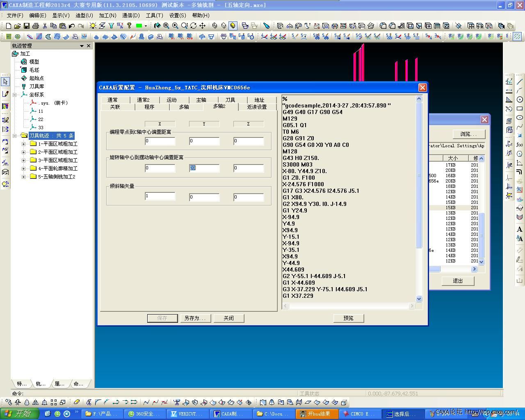Image resolution: width=525 pixels, height=420 pixels.
Task: Open the VERICUT taskbar item
Action: (189, 414)
